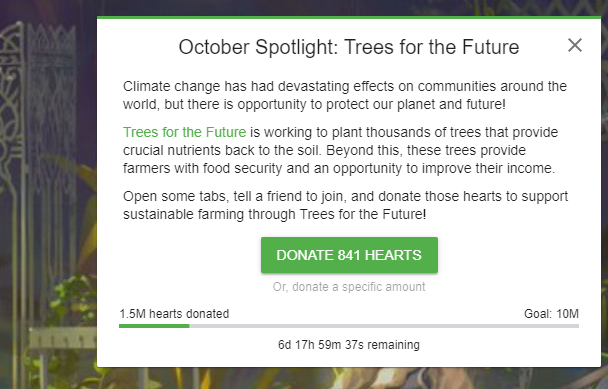The height and width of the screenshot is (389, 608).
Task: Click the green top border of the popup
Action: pos(349,17)
